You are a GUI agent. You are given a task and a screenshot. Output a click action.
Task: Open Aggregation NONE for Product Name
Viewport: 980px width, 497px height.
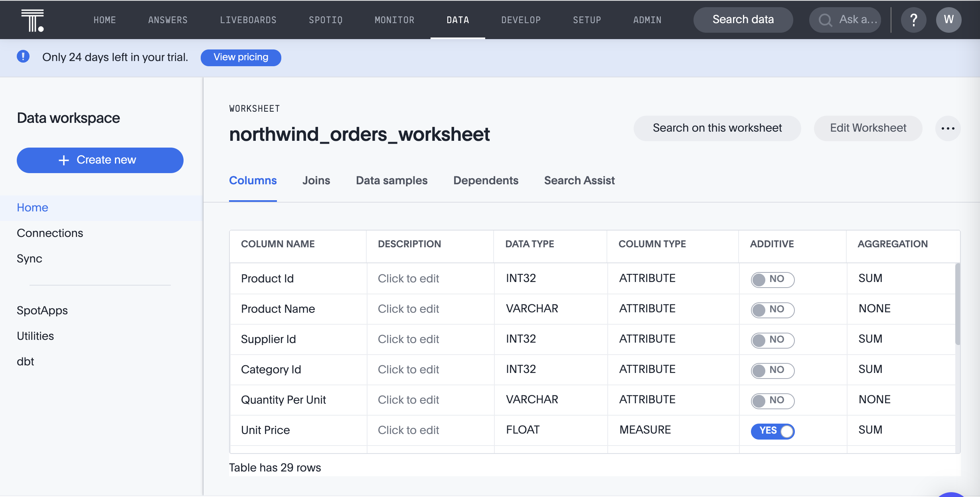(874, 308)
